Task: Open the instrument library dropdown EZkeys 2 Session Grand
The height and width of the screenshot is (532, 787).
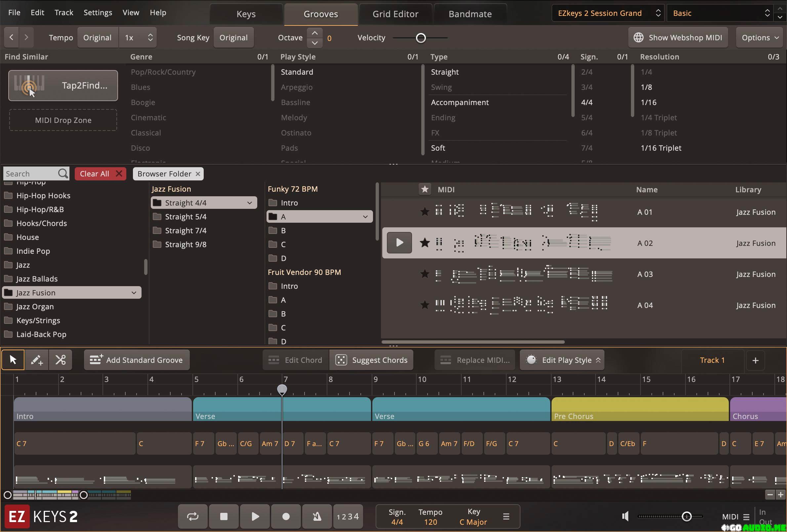Action: pos(608,13)
